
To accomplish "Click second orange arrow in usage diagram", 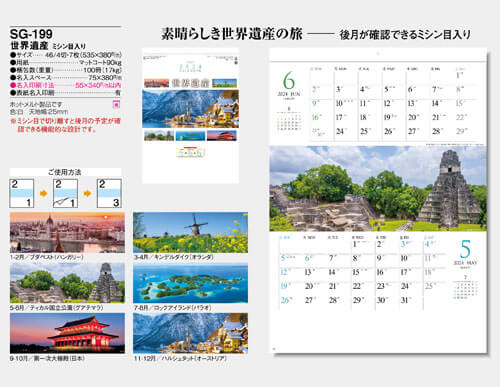I will pyautogui.click(x=87, y=193).
